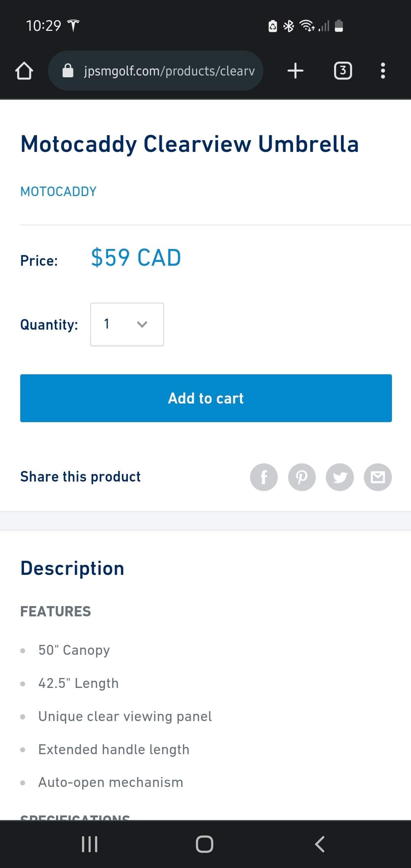
Task: Tap the Android home navigation button
Action: click(x=204, y=844)
